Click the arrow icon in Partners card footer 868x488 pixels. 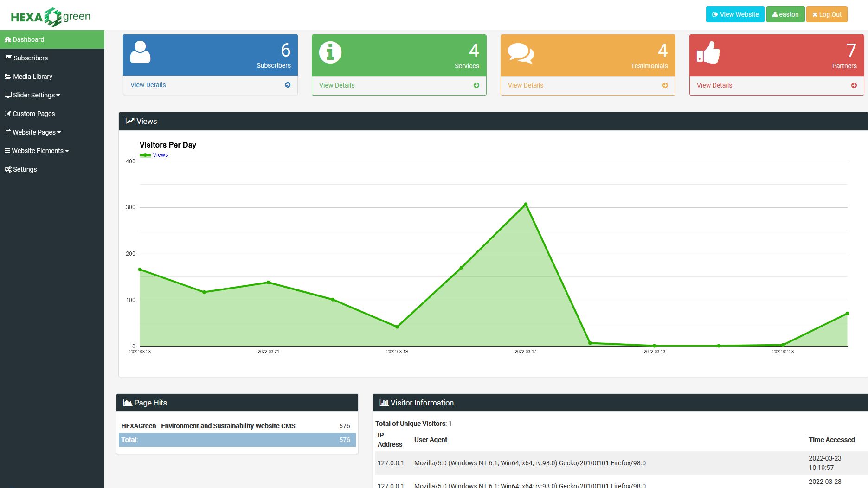point(854,85)
